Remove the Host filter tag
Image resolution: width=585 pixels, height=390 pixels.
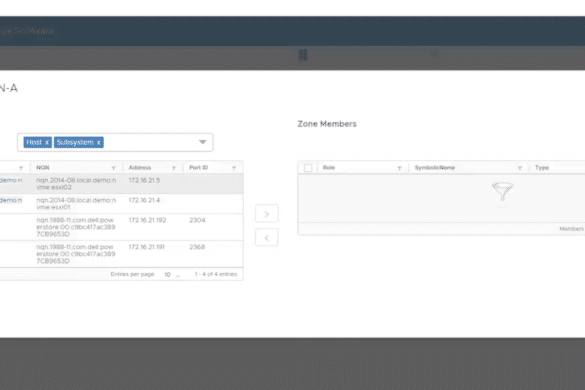[47, 143]
